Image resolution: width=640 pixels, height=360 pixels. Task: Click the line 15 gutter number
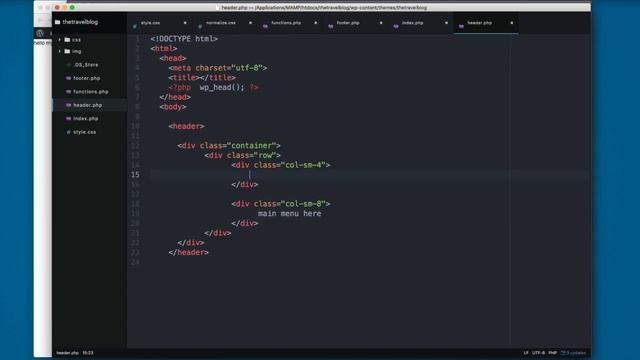tap(135, 175)
